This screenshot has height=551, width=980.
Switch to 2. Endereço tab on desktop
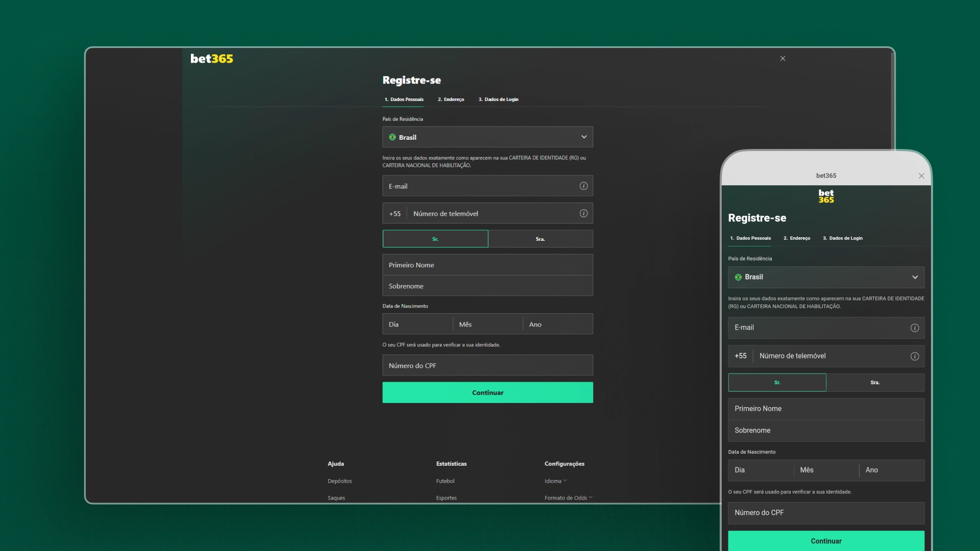click(x=451, y=99)
